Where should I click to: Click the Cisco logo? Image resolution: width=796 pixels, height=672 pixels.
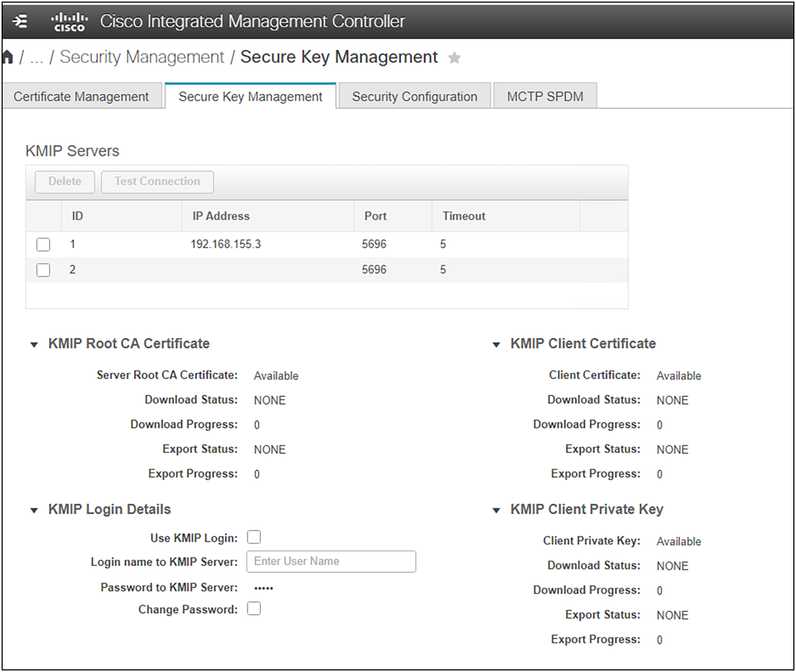pos(69,22)
